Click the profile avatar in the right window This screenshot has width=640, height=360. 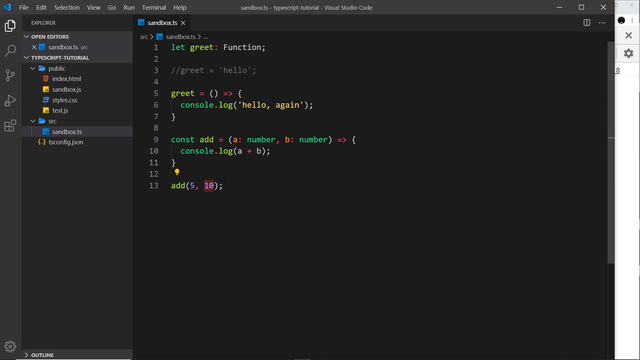(x=621, y=20)
